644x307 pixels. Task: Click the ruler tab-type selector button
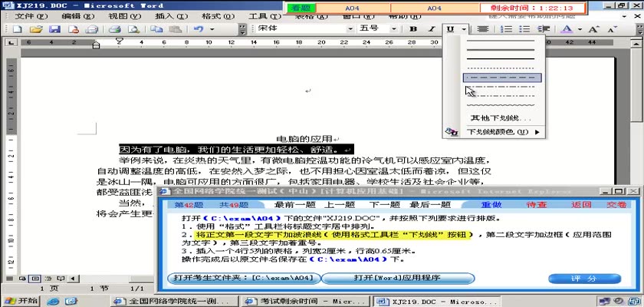click(11, 42)
